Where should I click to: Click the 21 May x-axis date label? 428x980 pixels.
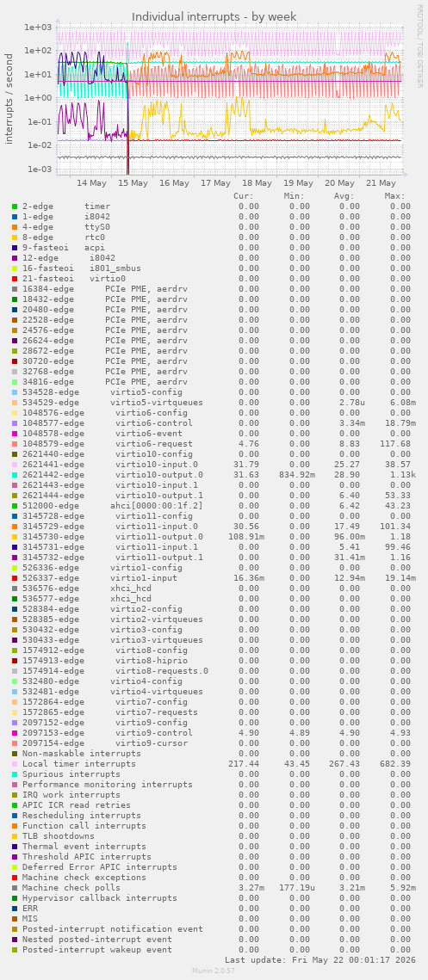tap(381, 183)
